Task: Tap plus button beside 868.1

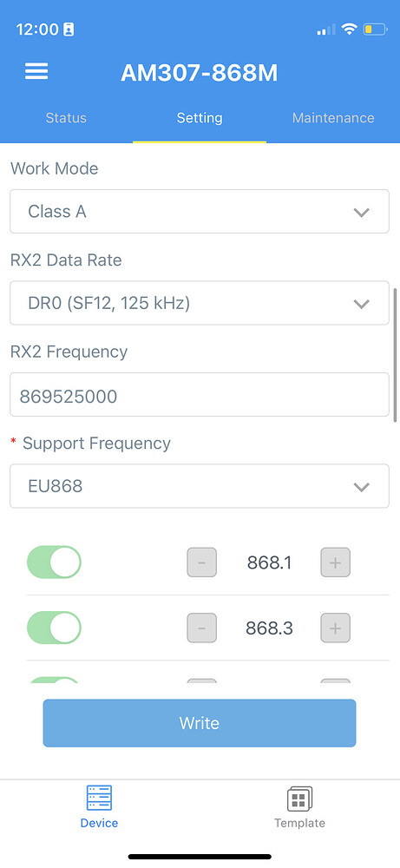Action: (x=335, y=562)
